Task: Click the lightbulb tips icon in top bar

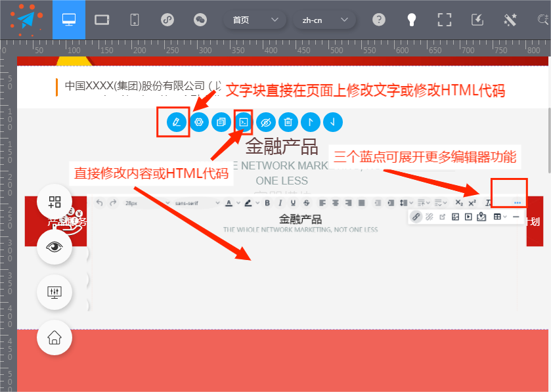Action: click(x=412, y=20)
